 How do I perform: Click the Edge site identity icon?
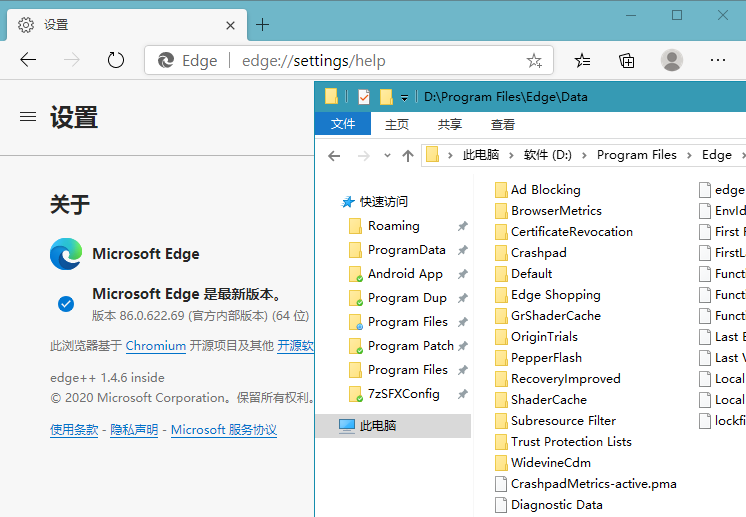tap(166, 60)
